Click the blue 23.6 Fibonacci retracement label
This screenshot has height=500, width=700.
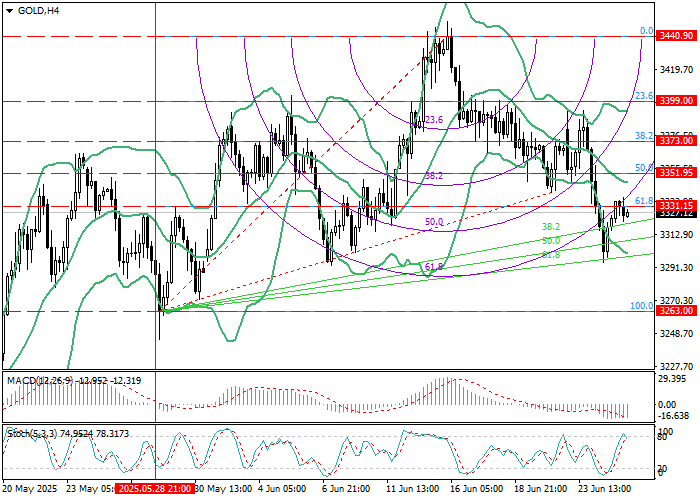[x=645, y=96]
